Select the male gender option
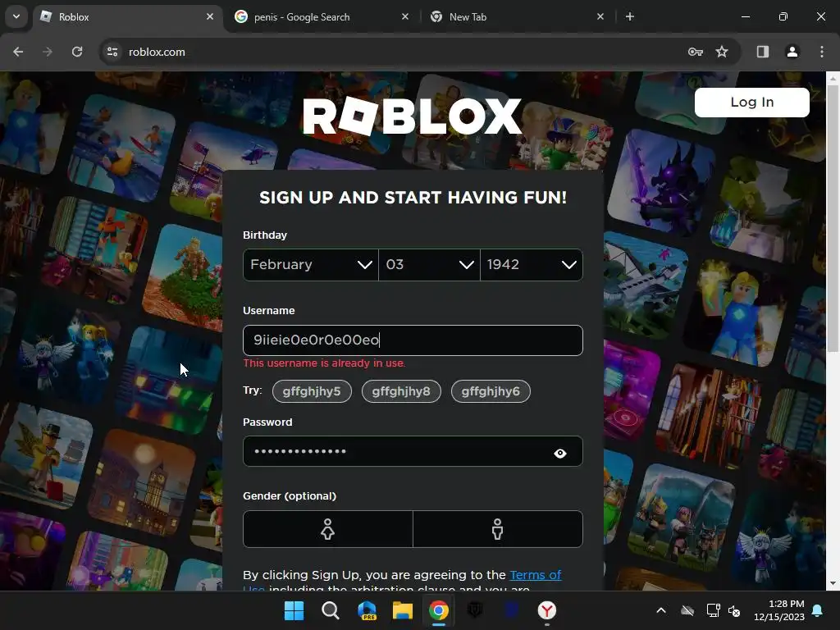 [498, 529]
